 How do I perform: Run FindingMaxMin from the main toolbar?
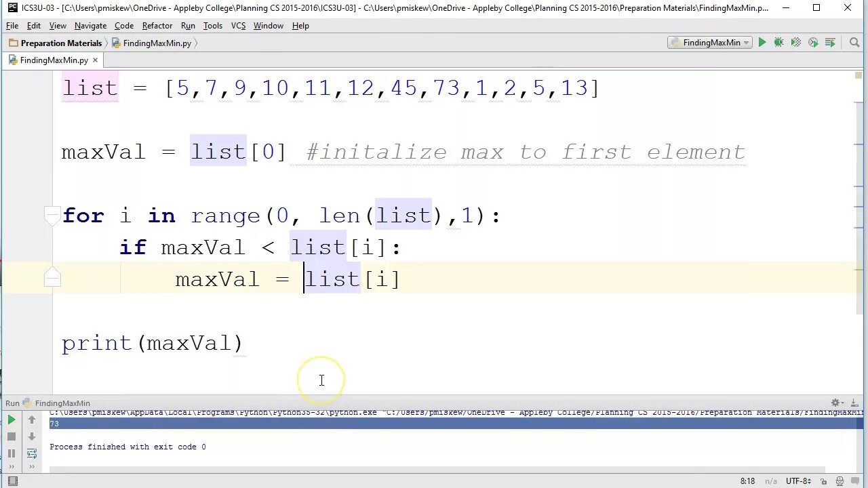click(762, 43)
